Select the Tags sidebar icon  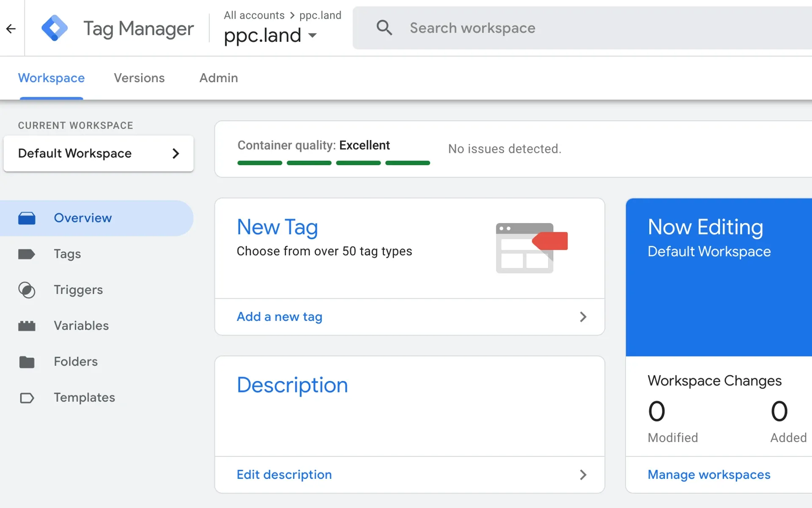[27, 254]
